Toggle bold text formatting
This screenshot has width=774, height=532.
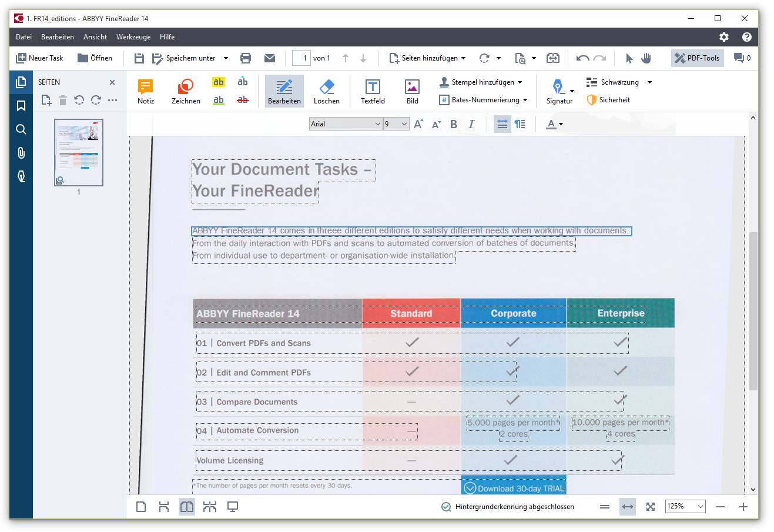click(454, 124)
